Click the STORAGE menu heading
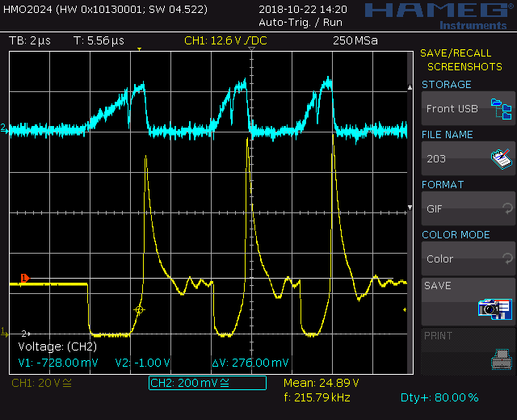 [447, 85]
